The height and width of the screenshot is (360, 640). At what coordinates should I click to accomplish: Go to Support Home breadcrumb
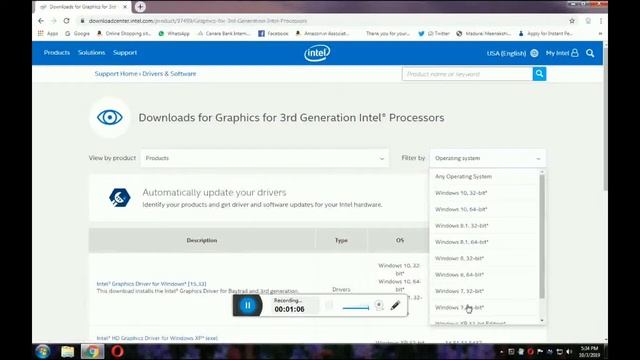coord(116,73)
